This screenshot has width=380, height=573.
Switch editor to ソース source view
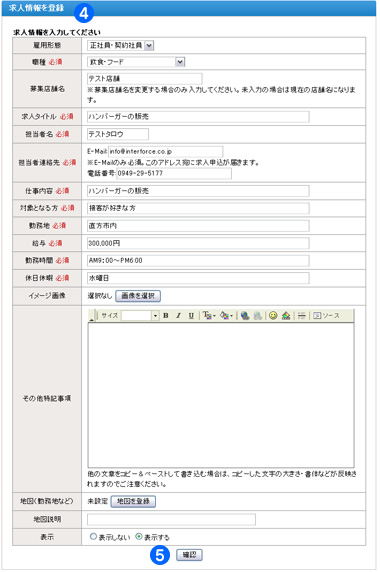[326, 316]
